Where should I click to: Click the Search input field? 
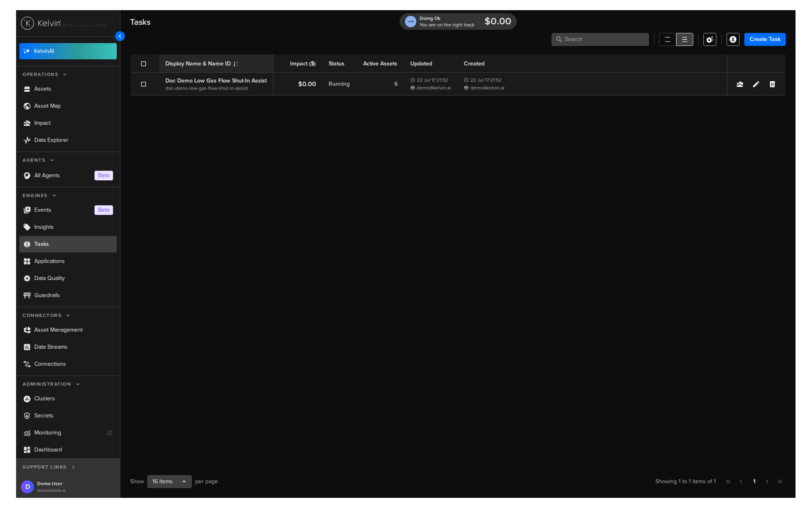[x=600, y=39]
